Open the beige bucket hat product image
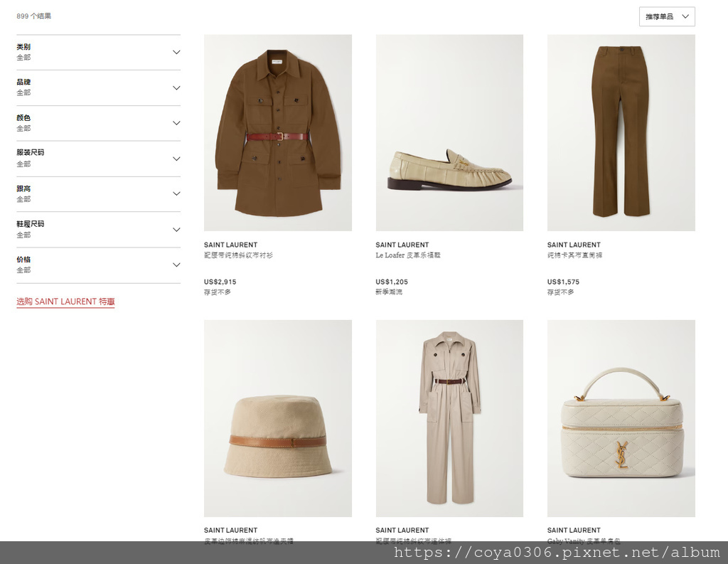 [x=278, y=418]
